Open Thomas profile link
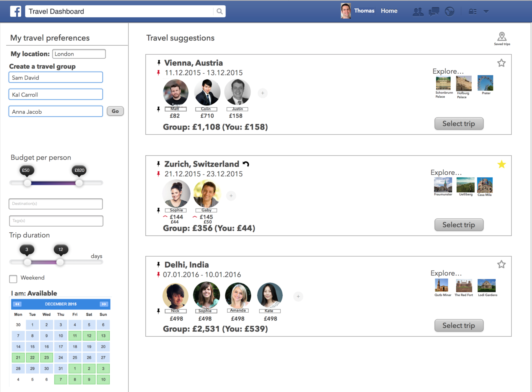 point(364,11)
